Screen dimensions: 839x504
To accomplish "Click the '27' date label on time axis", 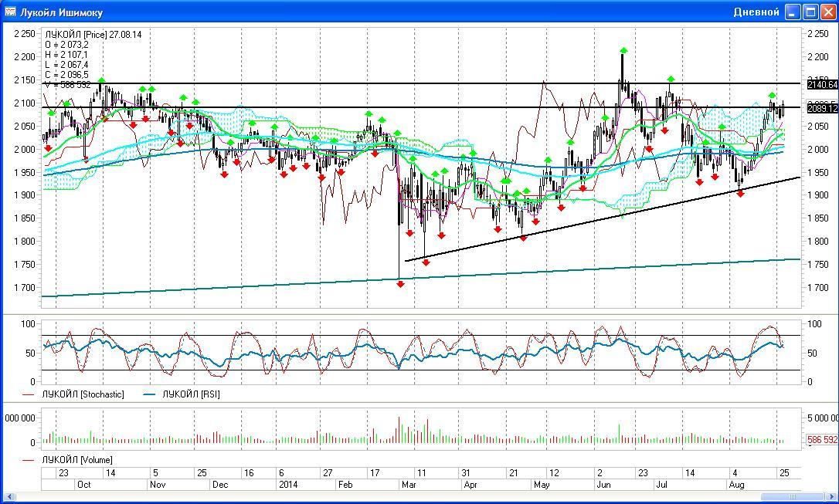I will point(328,473).
